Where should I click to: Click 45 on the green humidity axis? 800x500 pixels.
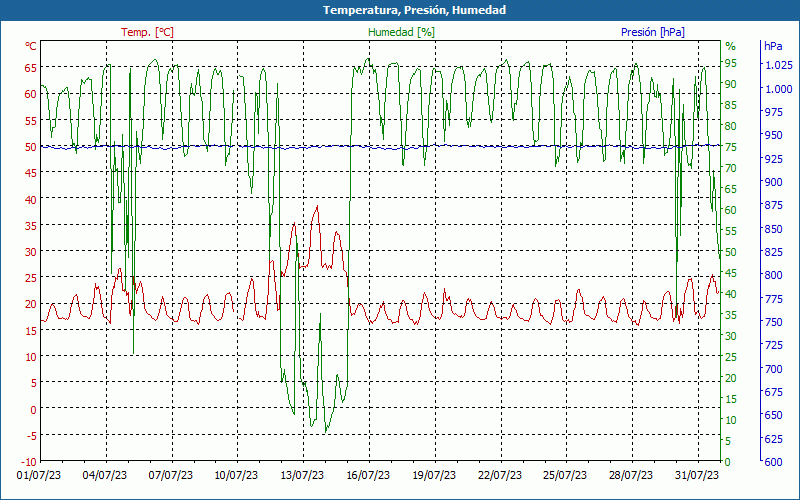pyautogui.click(x=731, y=273)
